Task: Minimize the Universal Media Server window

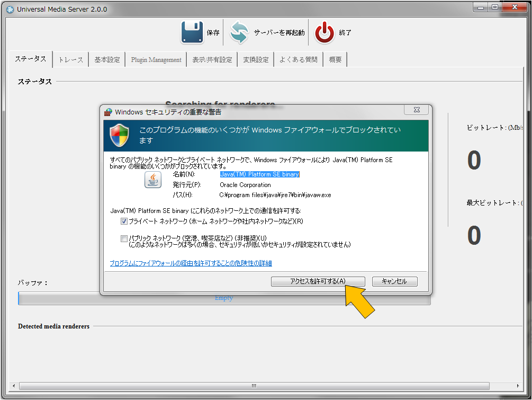Action: tap(481, 7)
